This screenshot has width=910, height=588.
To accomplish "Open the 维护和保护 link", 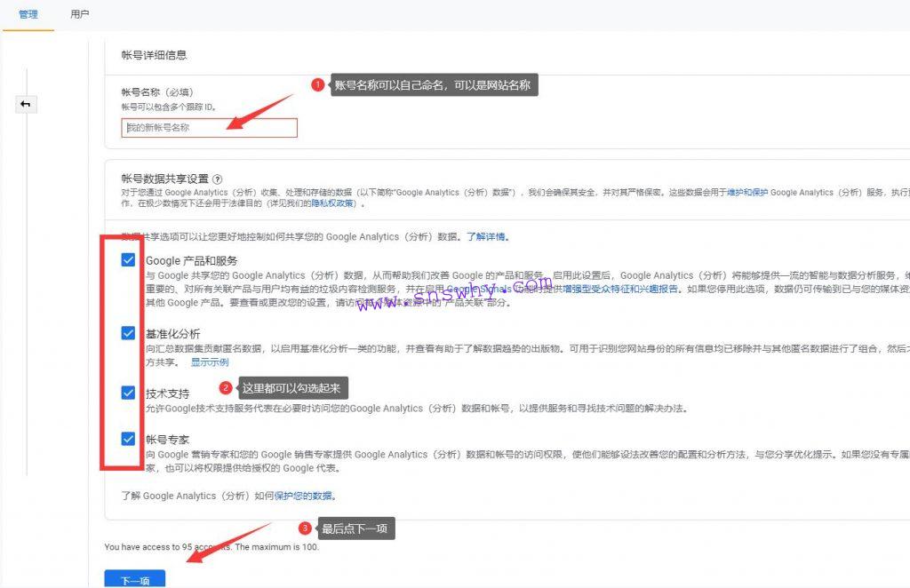I will click(x=746, y=193).
